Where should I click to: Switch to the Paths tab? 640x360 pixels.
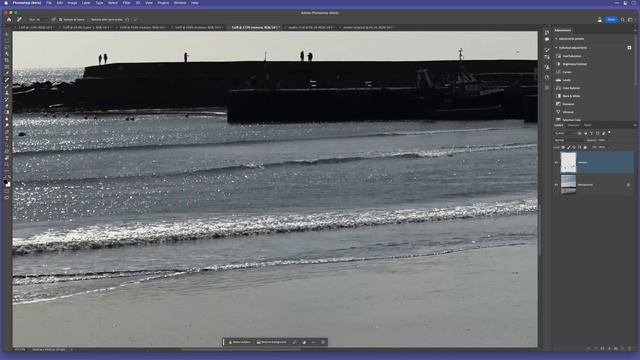(x=587, y=125)
